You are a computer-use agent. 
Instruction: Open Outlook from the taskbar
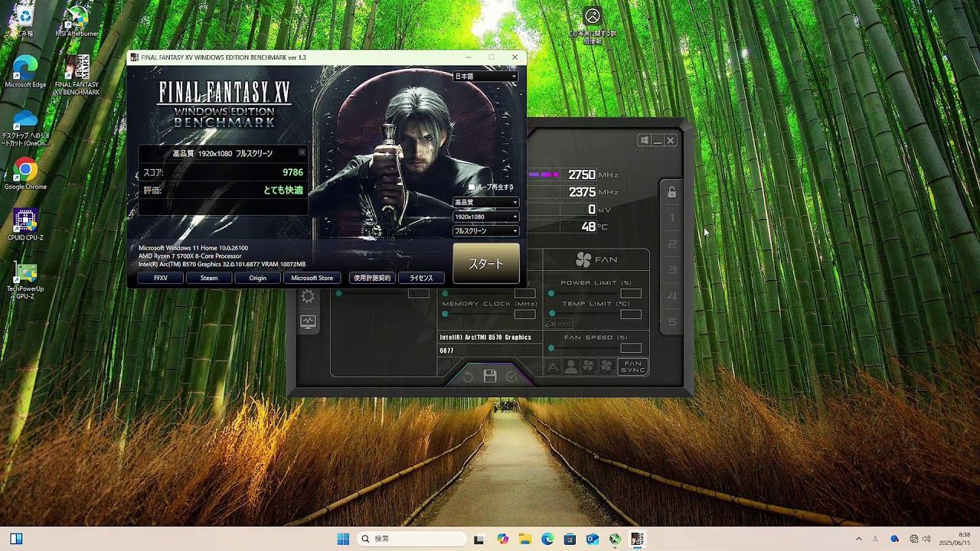click(593, 539)
